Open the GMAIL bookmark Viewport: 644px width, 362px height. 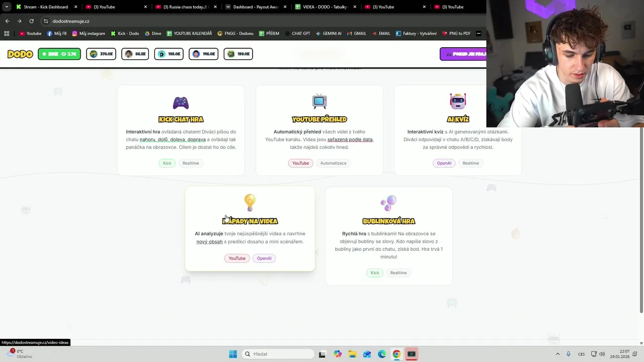[356, 34]
